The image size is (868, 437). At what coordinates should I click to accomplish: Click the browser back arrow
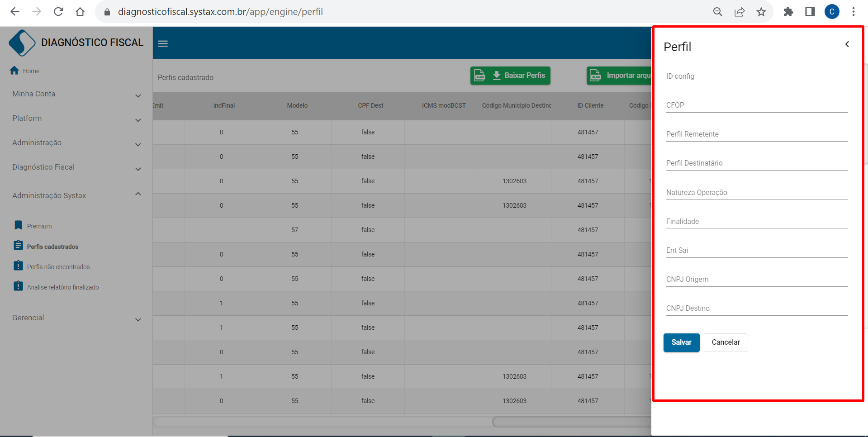(x=15, y=12)
